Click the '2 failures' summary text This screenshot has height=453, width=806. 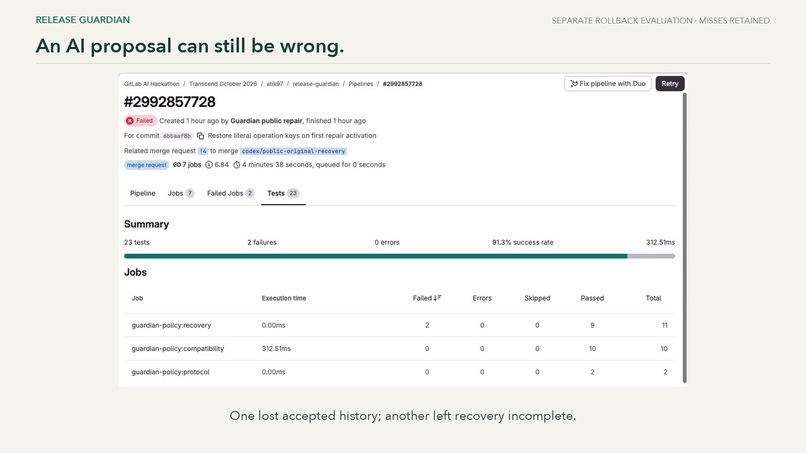tap(262, 242)
